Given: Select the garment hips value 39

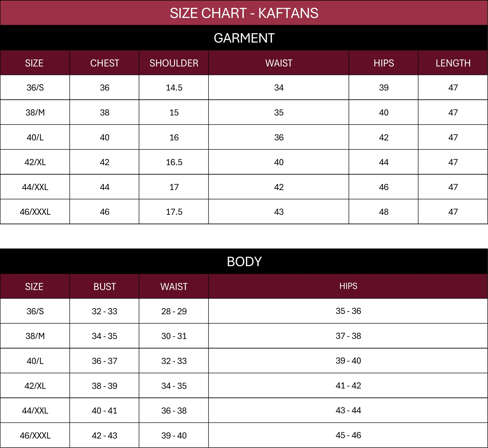Looking at the screenshot, I should point(384,87).
